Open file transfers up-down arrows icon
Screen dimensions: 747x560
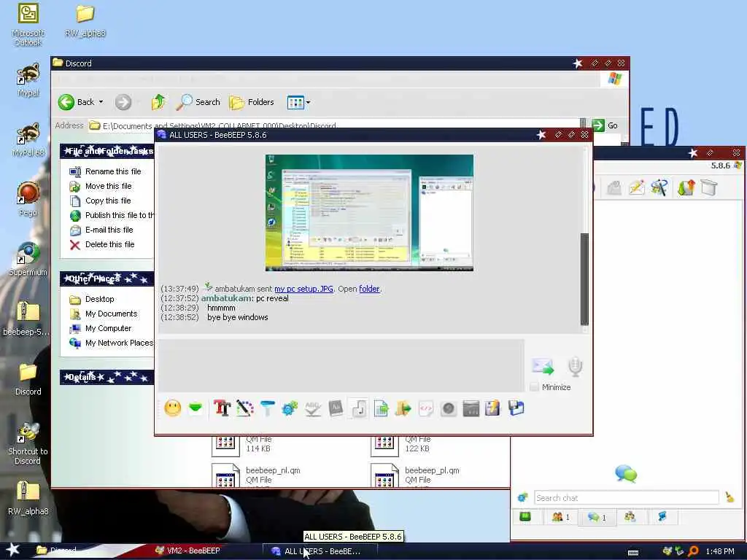[x=686, y=187]
